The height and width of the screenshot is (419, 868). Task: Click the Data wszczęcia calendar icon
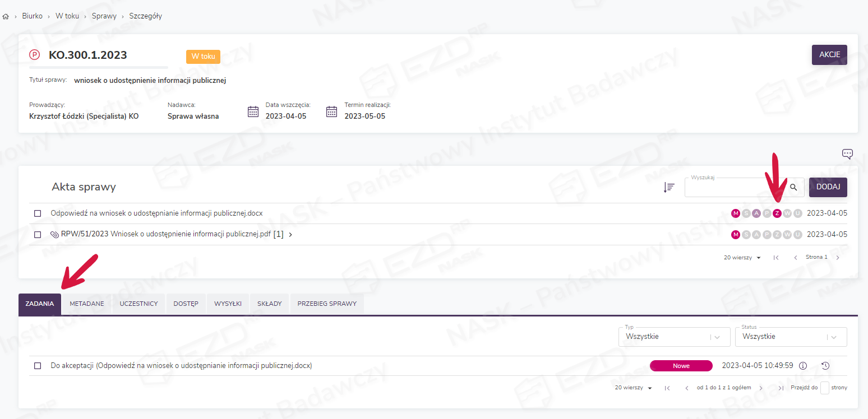[x=253, y=111]
